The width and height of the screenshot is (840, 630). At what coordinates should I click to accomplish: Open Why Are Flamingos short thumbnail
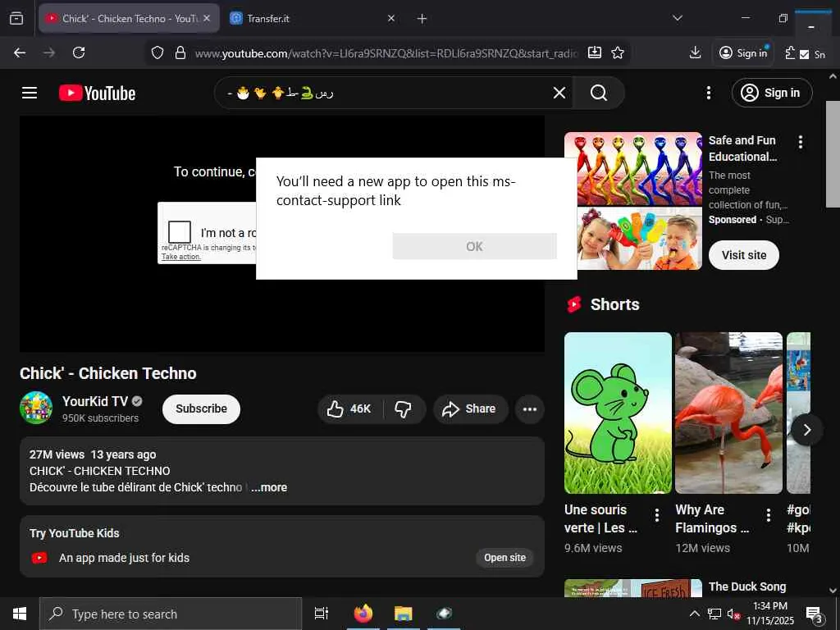[728, 413]
